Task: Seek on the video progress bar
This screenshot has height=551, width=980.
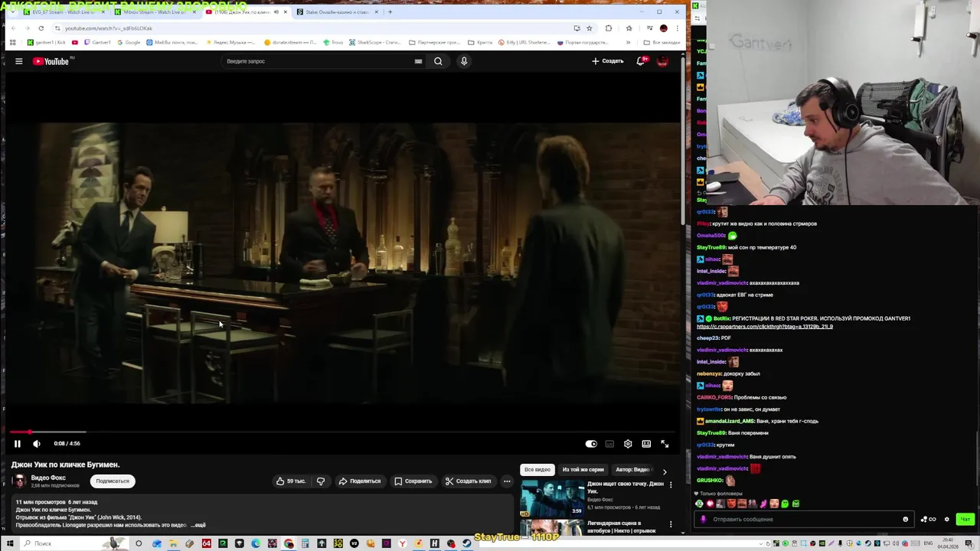Action: [341, 432]
